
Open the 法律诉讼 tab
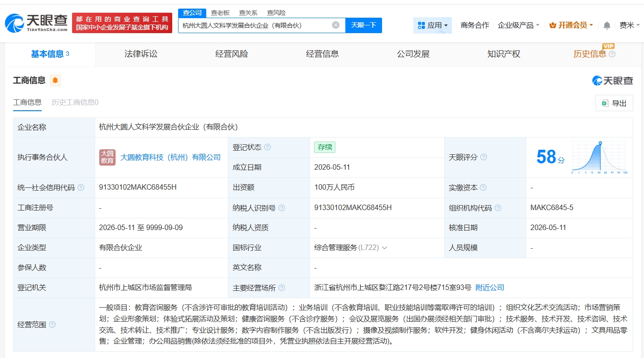click(x=141, y=54)
